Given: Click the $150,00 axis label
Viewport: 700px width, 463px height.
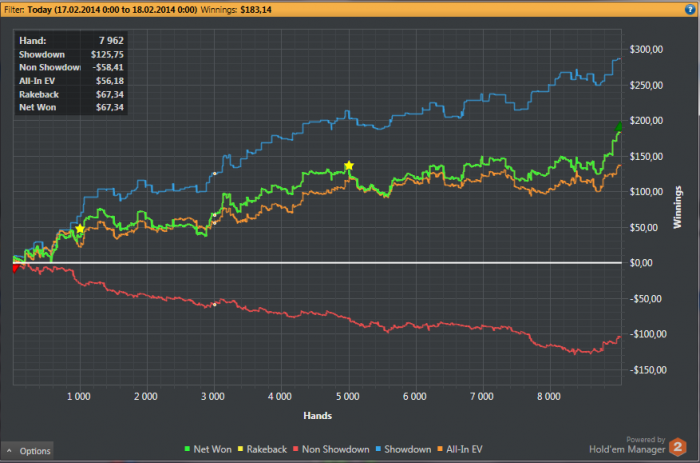Looking at the screenshot, I should coord(646,156).
